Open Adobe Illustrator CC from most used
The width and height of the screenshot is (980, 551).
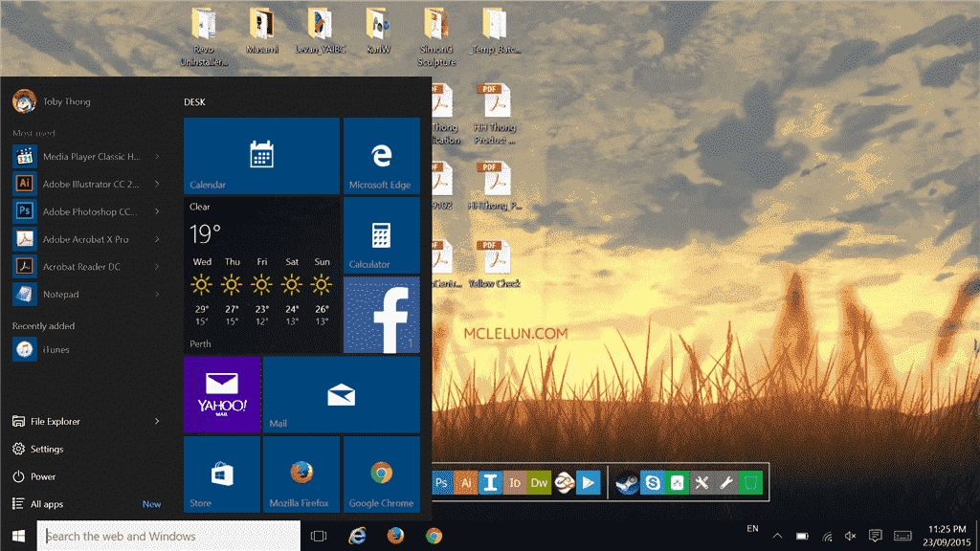coord(87,185)
